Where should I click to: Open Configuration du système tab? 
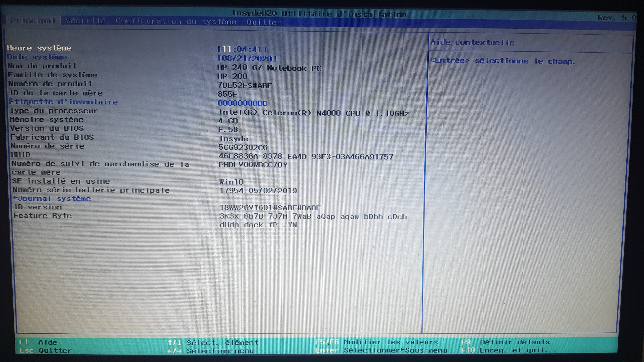pyautogui.click(x=176, y=21)
